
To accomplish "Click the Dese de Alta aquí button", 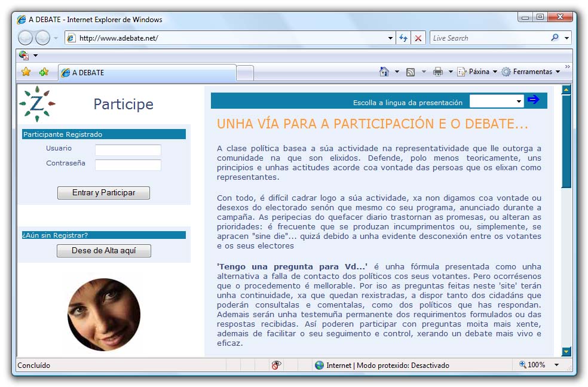I will pos(104,251).
